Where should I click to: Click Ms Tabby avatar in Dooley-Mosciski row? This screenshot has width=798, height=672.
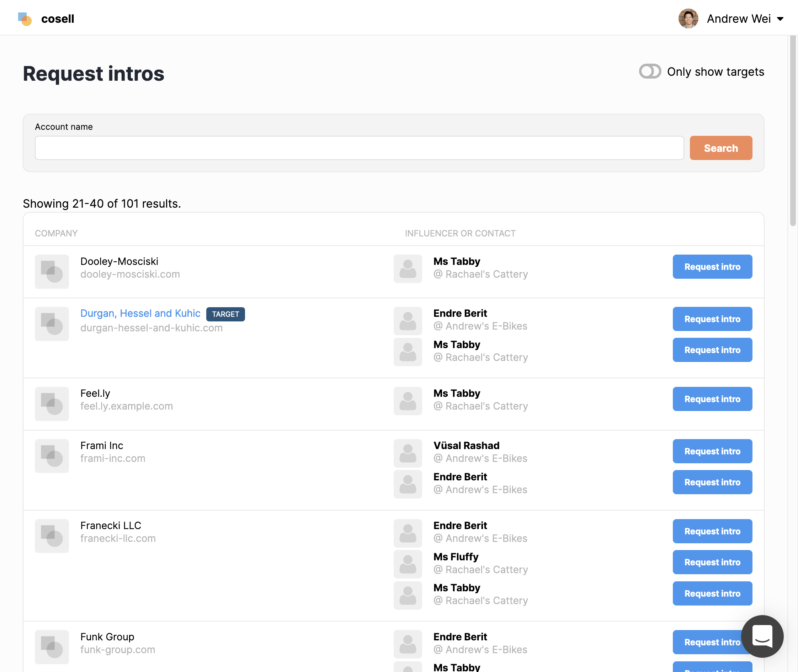[x=408, y=268]
